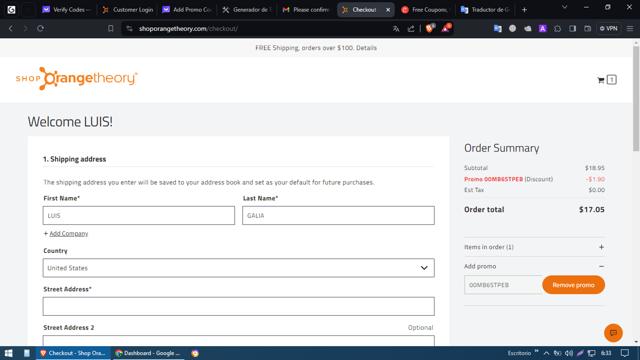The width and height of the screenshot is (640, 360).
Task: Switch to the Add Promo Co tab
Action: click(x=187, y=9)
